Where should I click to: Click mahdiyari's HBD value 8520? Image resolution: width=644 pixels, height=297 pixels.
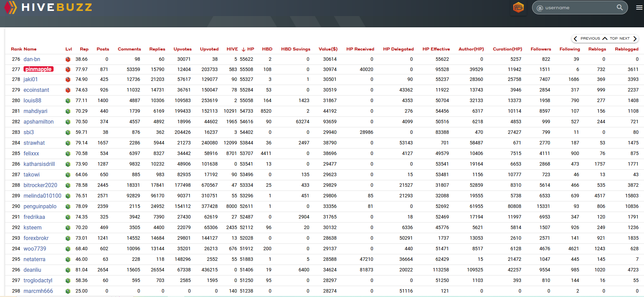pyautogui.click(x=266, y=111)
